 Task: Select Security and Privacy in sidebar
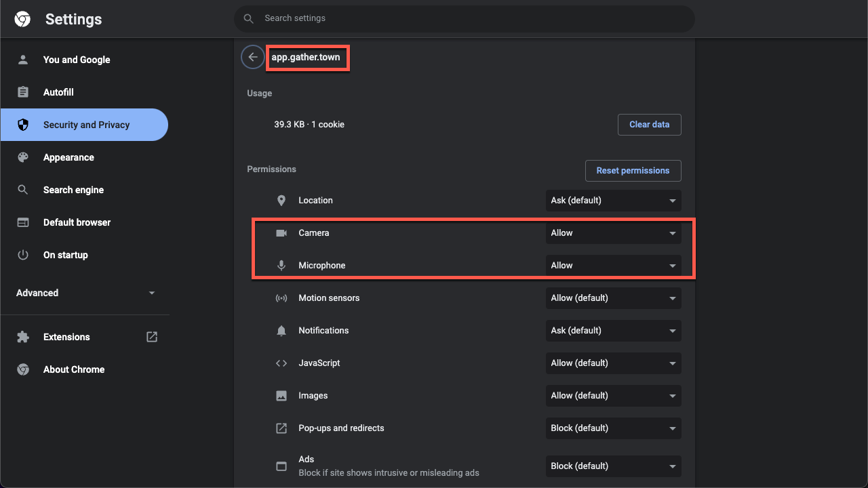click(84, 125)
